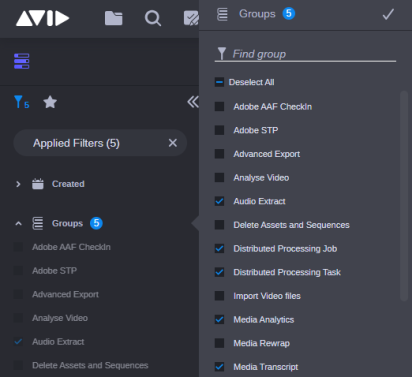This screenshot has height=377, width=412.
Task: Click 'Media Transcript' label text
Action: pos(266,367)
